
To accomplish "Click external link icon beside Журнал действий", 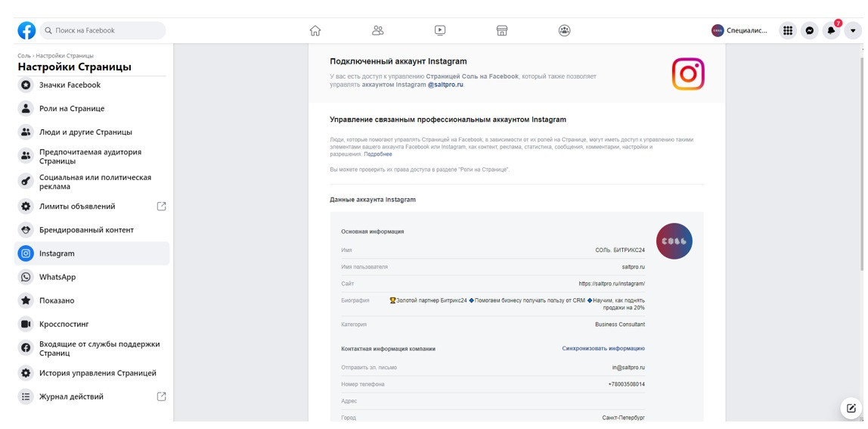I will click(161, 396).
